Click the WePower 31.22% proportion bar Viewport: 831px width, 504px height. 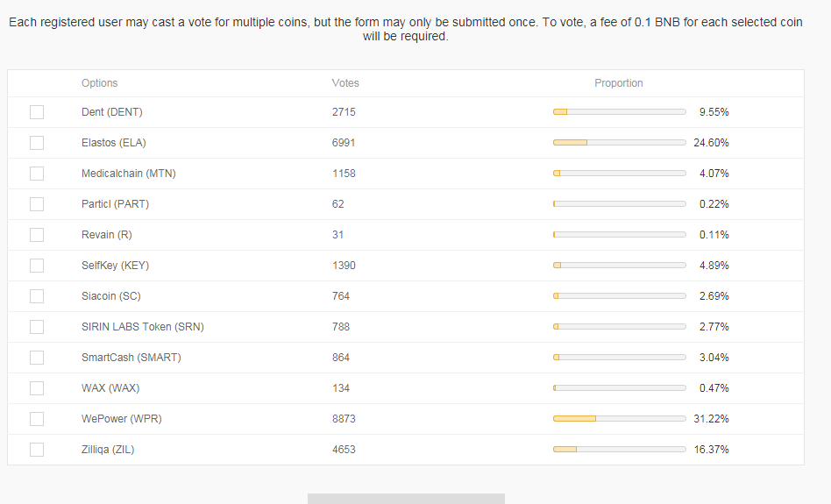619,419
